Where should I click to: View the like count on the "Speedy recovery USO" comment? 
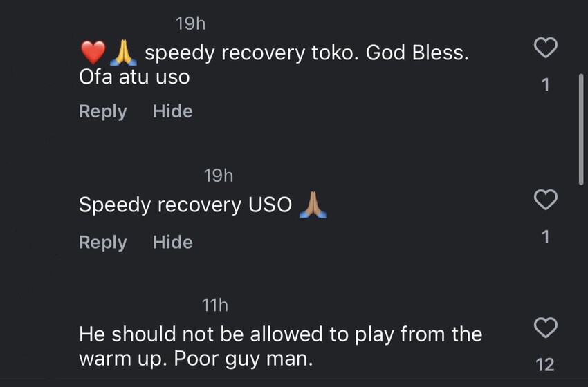click(x=546, y=237)
